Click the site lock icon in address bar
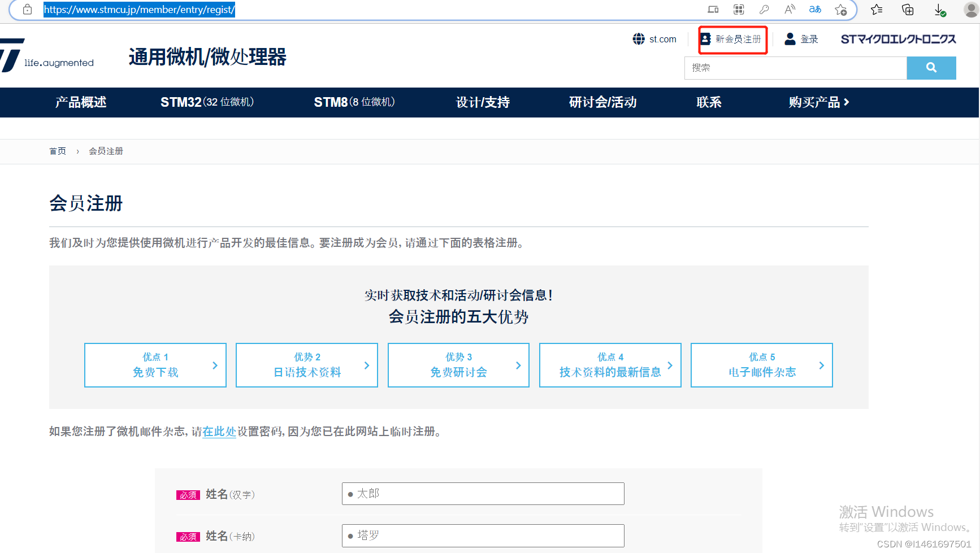980x553 pixels. click(x=27, y=10)
